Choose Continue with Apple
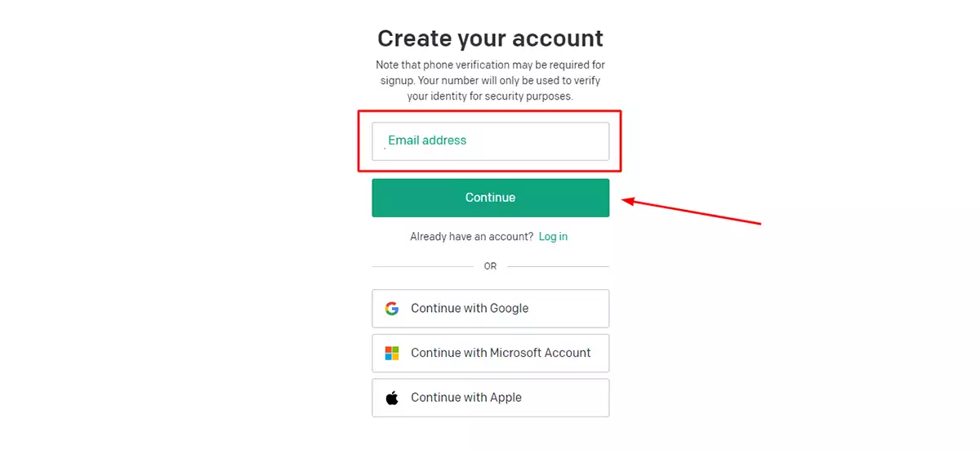The width and height of the screenshot is (980, 450). click(490, 398)
